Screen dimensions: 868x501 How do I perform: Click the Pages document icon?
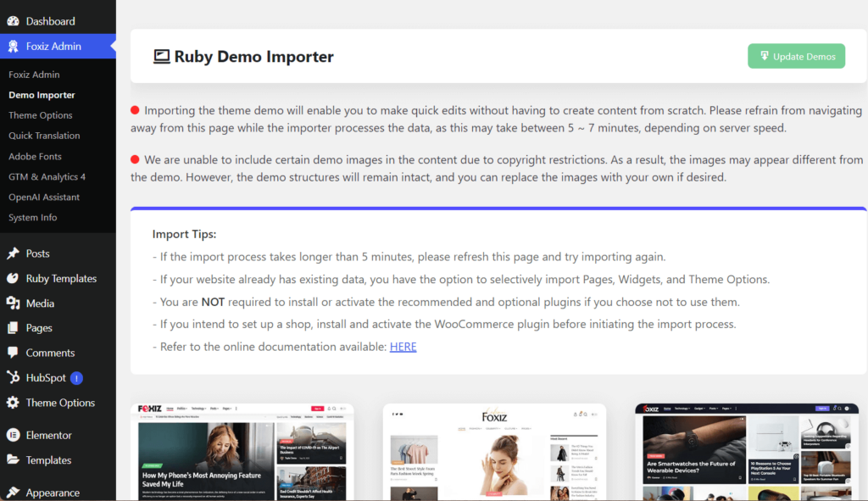[x=13, y=328]
